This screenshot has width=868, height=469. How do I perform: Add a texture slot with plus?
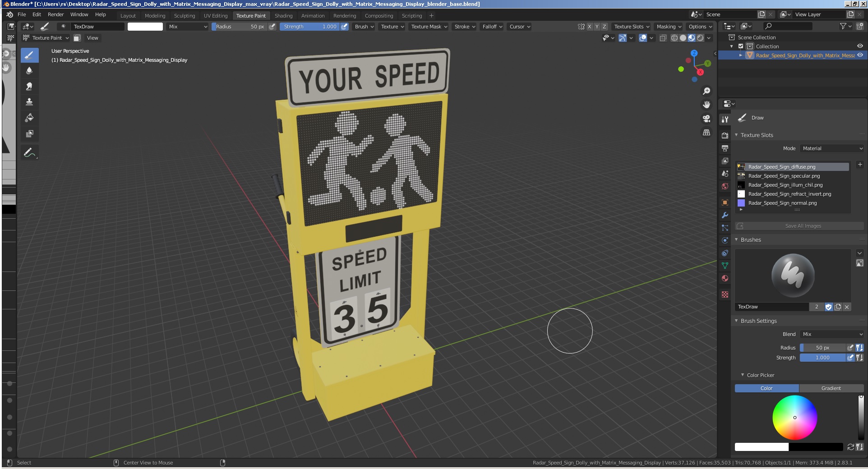click(x=860, y=165)
